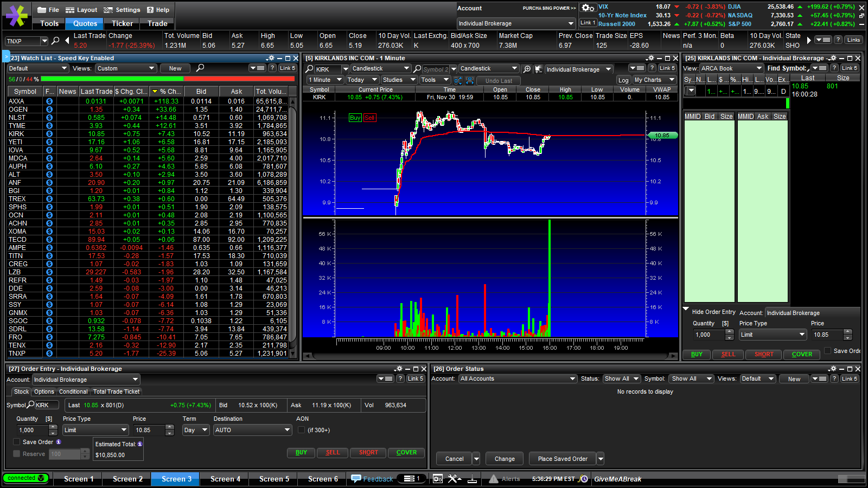The width and height of the screenshot is (868, 488).
Task: Click the window layout settings icon in status bar
Action: coord(438,479)
